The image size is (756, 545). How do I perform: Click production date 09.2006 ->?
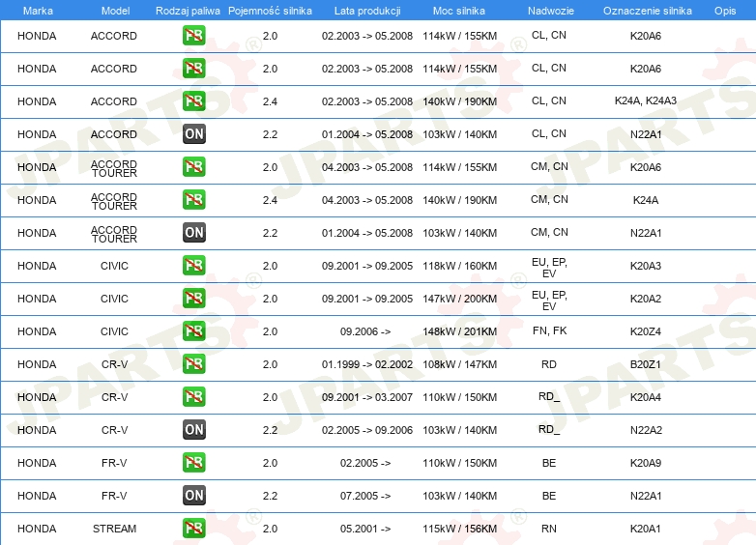(x=365, y=331)
